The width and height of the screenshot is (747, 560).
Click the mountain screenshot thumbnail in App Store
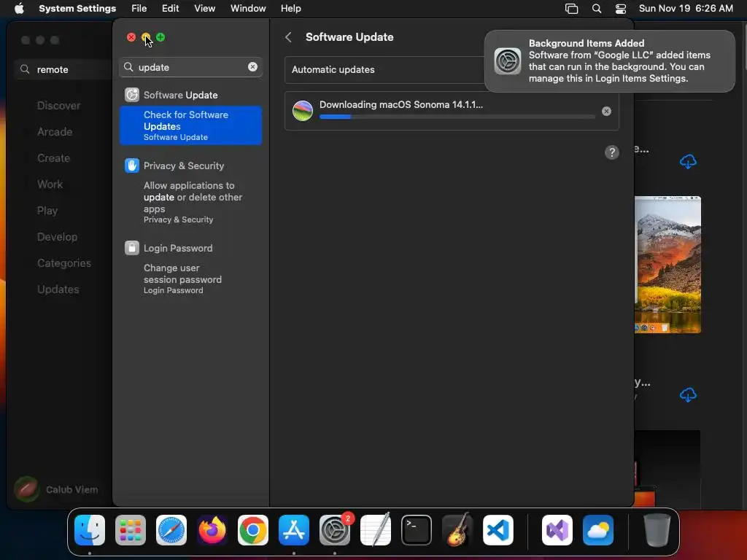coord(668,264)
